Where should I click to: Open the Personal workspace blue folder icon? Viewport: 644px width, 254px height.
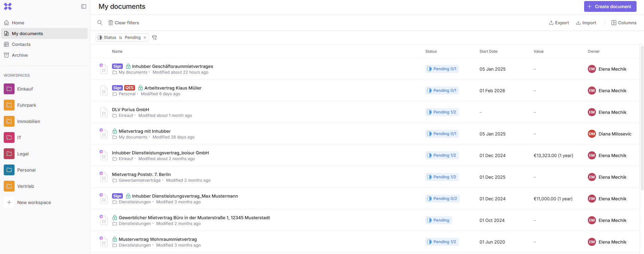[x=9, y=170]
